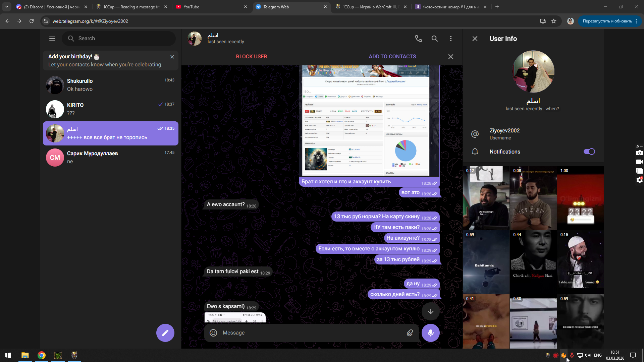Toggle the Notifications switch off
Viewport: 644px width, 362px height.
click(x=589, y=152)
